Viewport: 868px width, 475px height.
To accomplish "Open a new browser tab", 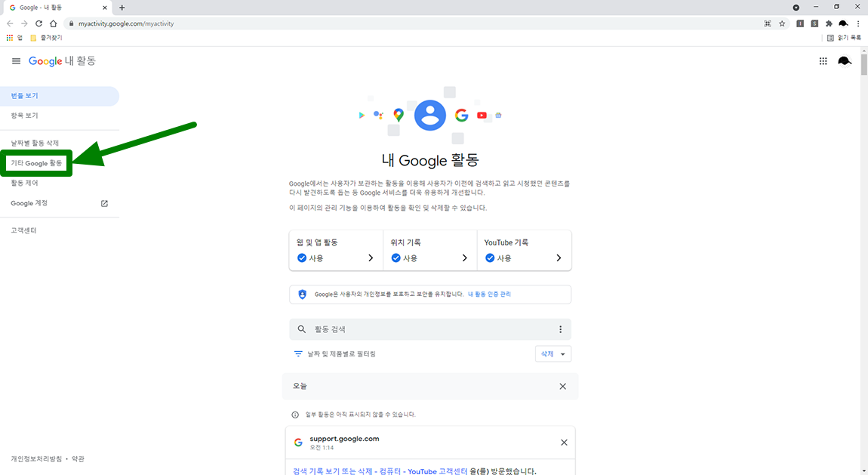I will pyautogui.click(x=122, y=8).
